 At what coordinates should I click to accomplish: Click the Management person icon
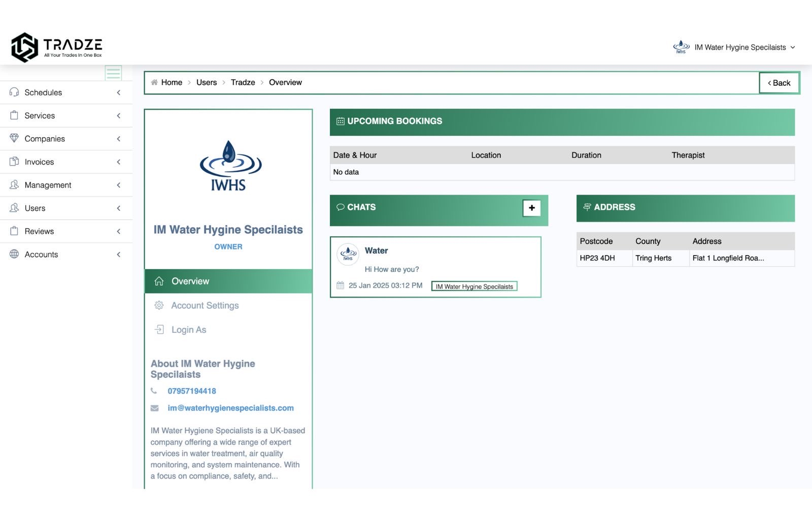pyautogui.click(x=14, y=184)
